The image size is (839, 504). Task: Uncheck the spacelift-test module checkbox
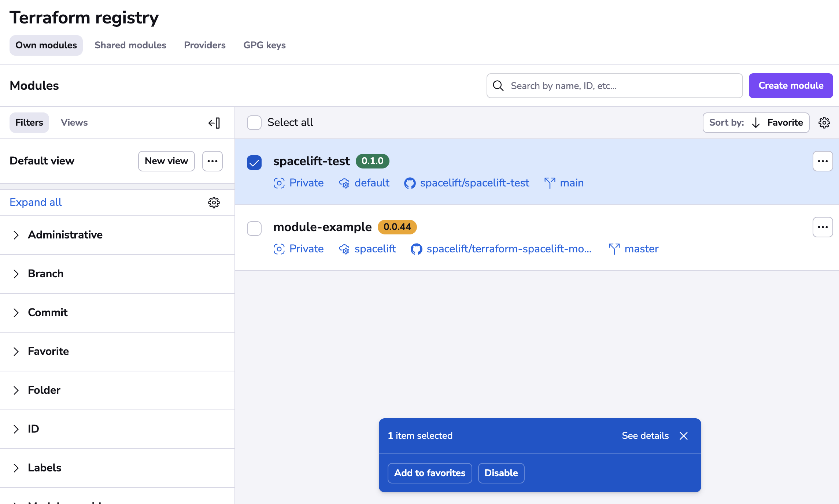click(x=254, y=162)
